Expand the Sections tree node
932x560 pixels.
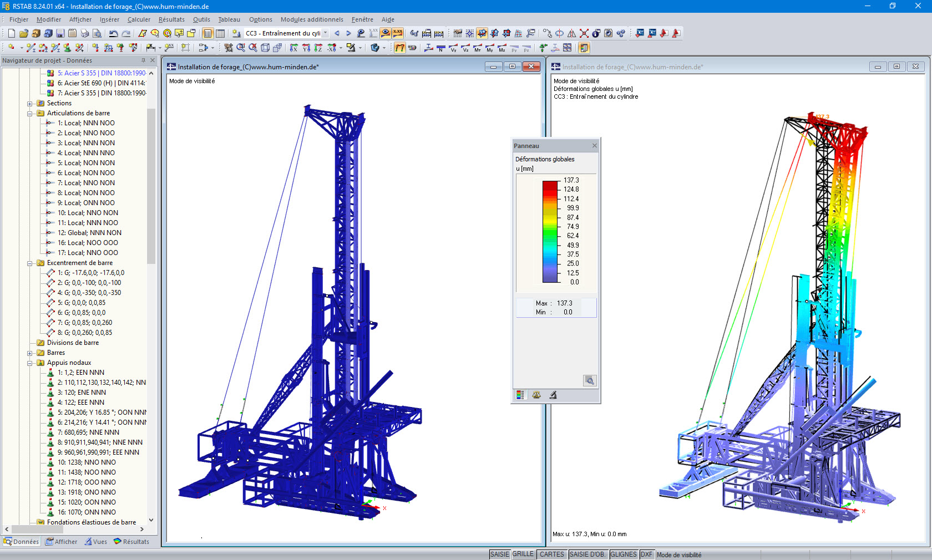click(x=30, y=104)
